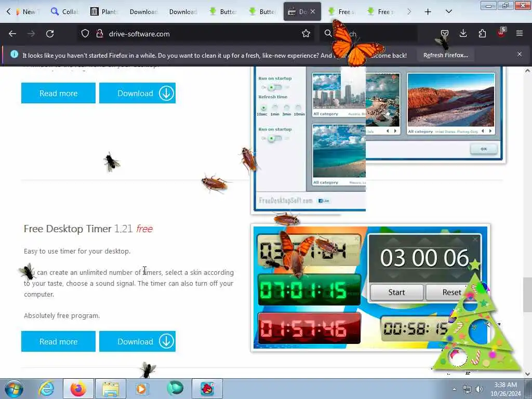The height and width of the screenshot is (399, 532).
Task: Switch to the Collab tab
Action: 64,12
